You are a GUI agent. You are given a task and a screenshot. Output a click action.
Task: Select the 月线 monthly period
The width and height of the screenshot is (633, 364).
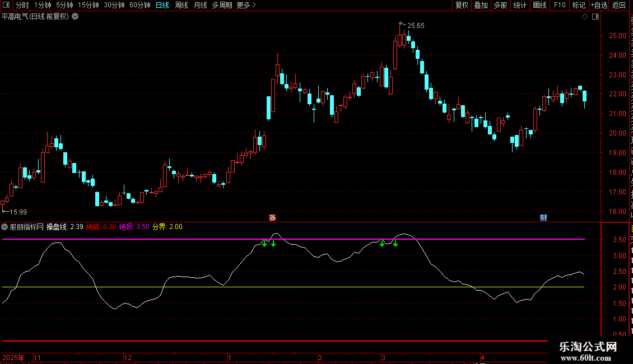click(x=200, y=5)
